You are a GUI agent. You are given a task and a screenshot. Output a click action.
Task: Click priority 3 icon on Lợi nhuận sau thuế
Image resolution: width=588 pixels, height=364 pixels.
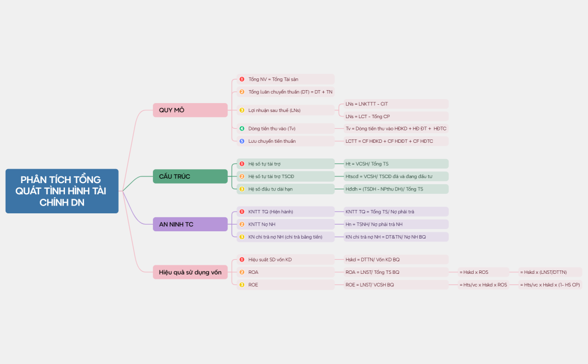[x=242, y=110]
